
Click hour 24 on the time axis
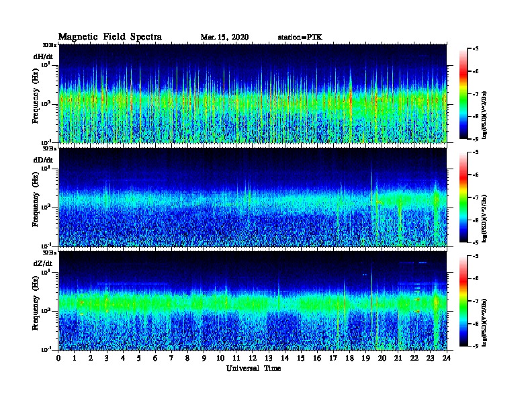(x=447, y=358)
